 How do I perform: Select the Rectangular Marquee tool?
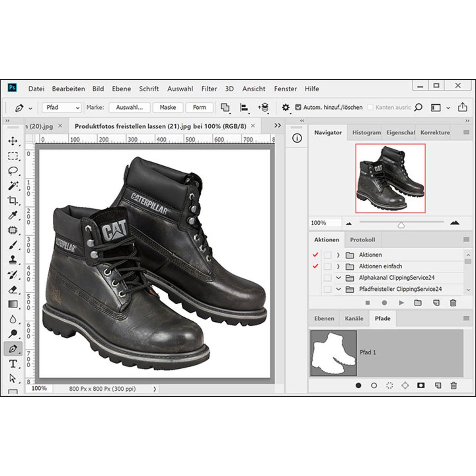click(x=13, y=156)
